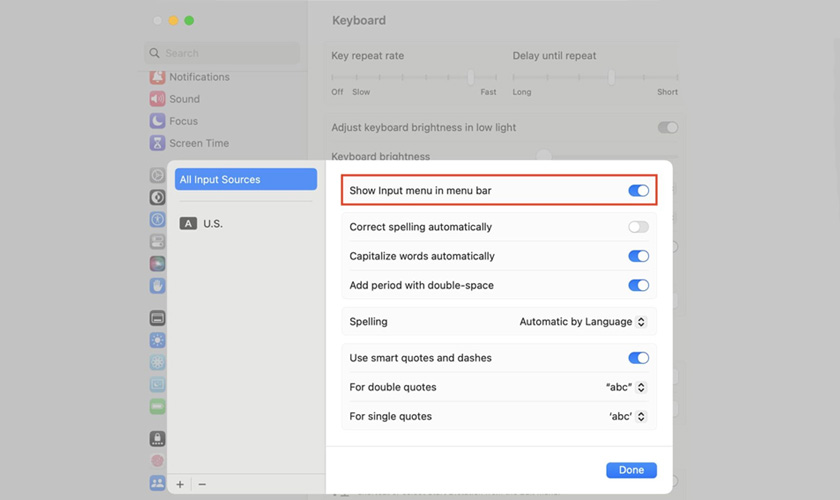Open the Displays sun icon
This screenshot has width=840, height=500.
(157, 340)
